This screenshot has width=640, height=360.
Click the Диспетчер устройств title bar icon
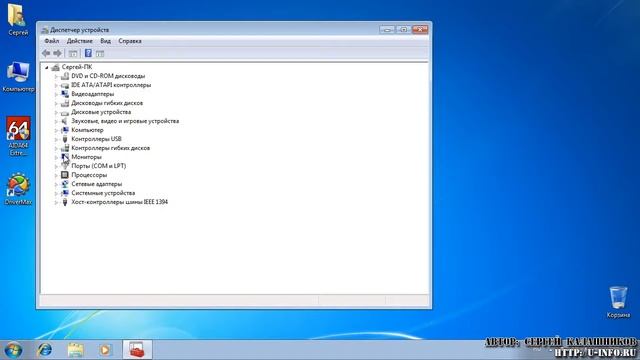coord(45,30)
